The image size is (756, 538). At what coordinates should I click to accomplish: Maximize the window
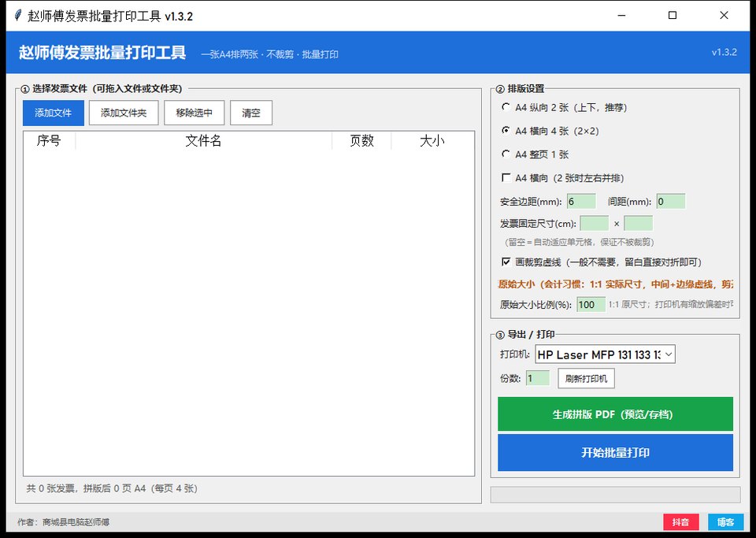tap(672, 16)
